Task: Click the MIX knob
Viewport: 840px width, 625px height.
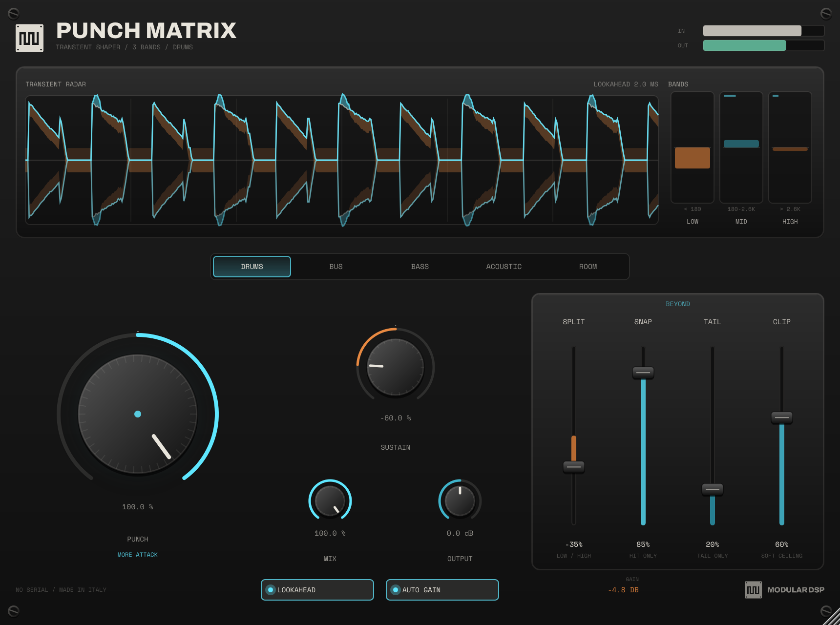Action: click(330, 501)
